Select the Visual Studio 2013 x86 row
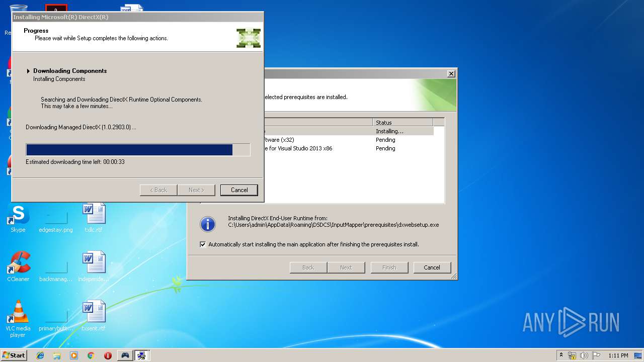644x362 pixels. tap(348, 148)
